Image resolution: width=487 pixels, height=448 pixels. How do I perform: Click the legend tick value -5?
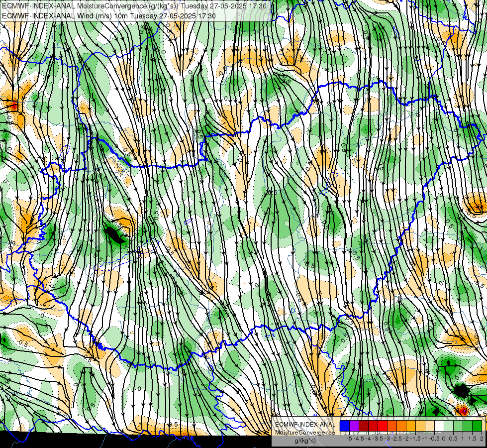pos(349,439)
